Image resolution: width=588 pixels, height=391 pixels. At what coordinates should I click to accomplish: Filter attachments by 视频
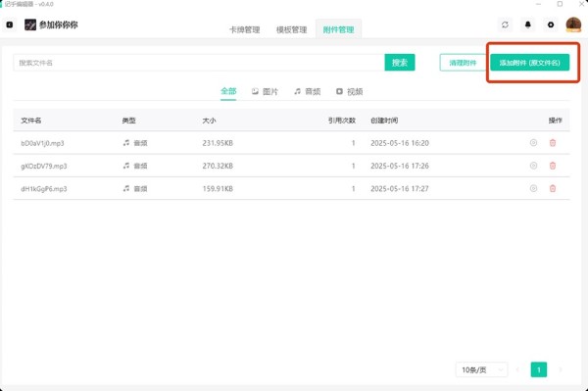(x=349, y=91)
